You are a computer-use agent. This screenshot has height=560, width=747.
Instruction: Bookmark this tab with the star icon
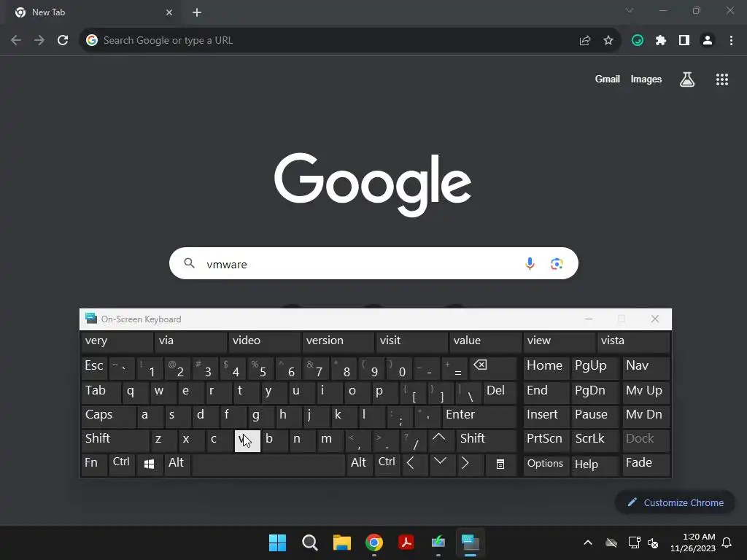[608, 41]
